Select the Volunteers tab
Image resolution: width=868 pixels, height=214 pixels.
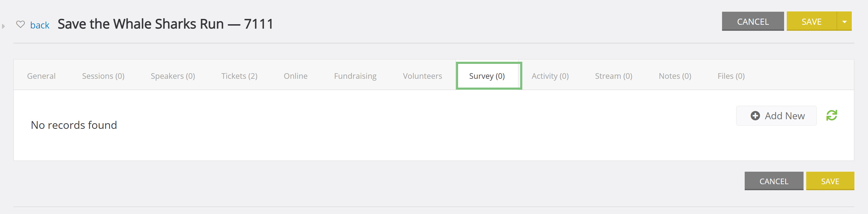point(422,76)
